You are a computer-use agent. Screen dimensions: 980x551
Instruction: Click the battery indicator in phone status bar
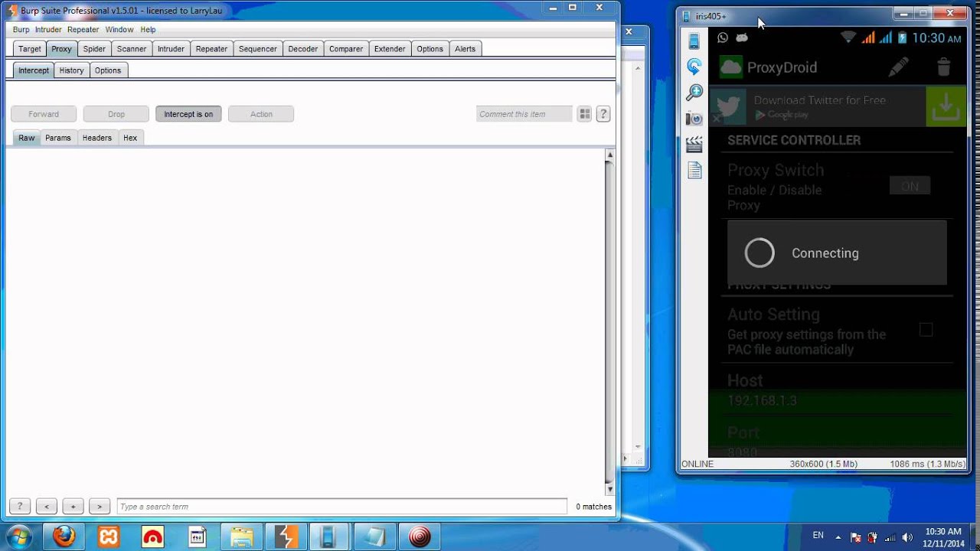coord(902,37)
